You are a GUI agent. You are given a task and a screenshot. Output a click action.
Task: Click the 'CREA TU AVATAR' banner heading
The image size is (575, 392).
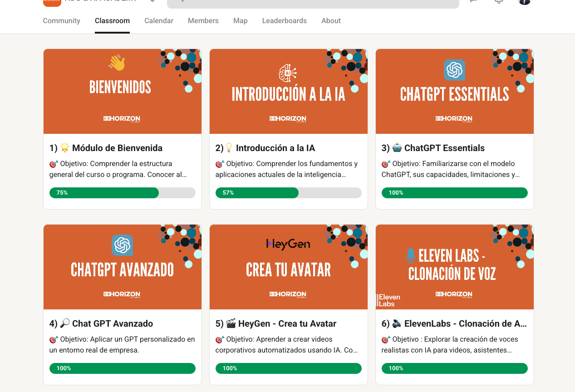pos(288,270)
